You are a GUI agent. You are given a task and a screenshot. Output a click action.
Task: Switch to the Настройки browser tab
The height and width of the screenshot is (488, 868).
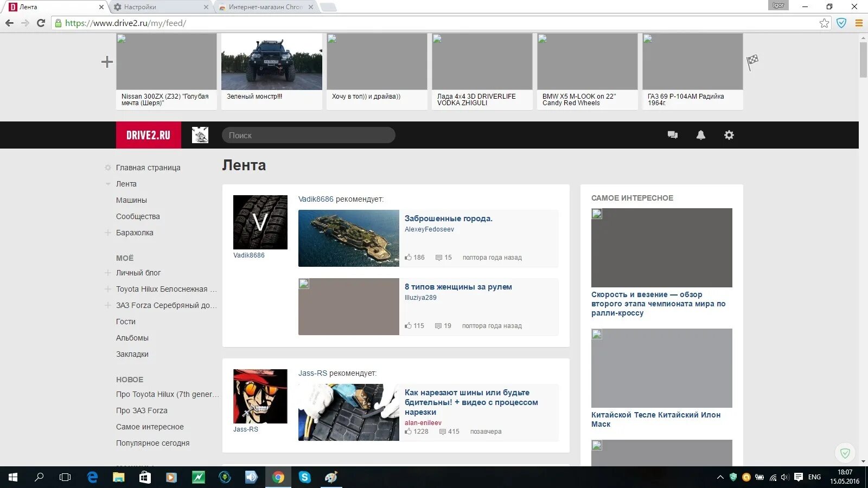[x=161, y=7]
